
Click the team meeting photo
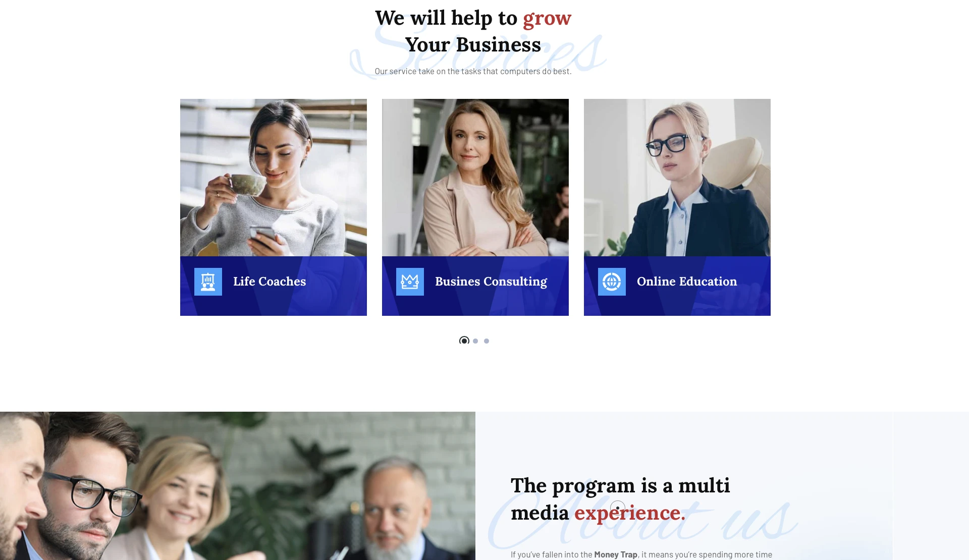tap(238, 486)
